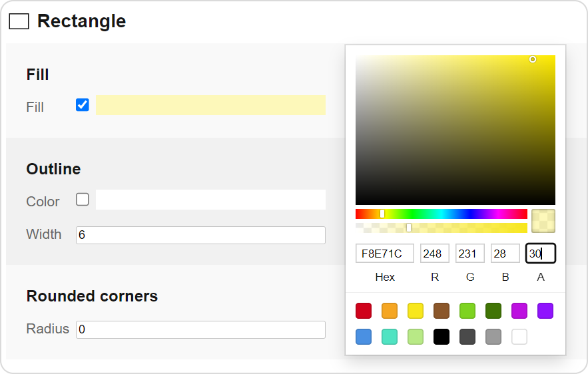Choose the magenta preset color swatch
588x374 pixels.
tap(519, 311)
